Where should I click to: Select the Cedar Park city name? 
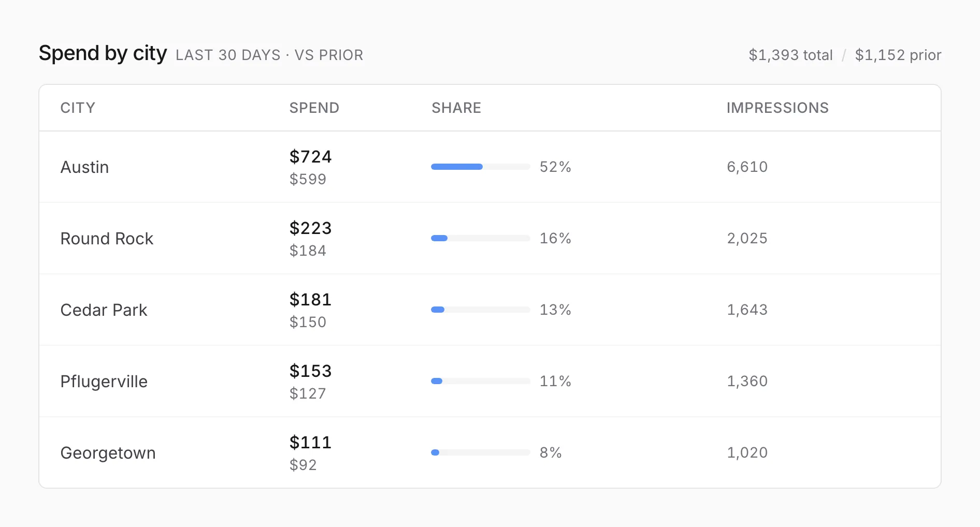pos(104,310)
